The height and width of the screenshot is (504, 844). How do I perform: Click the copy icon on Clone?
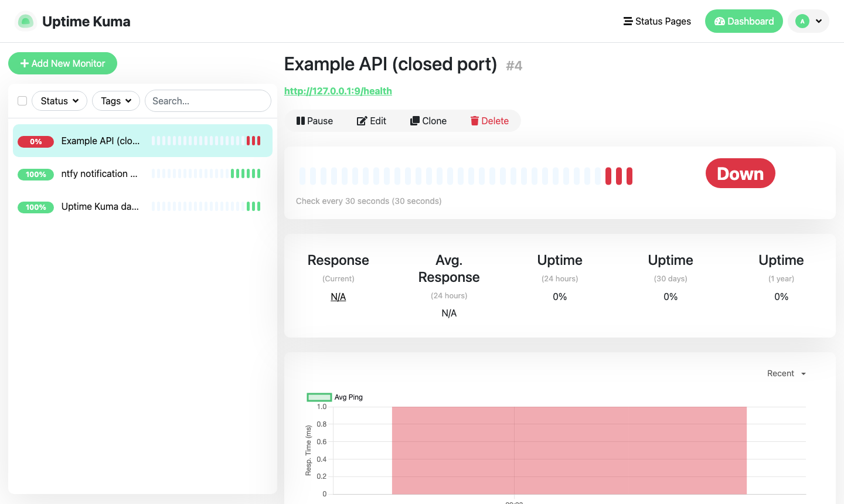point(415,121)
